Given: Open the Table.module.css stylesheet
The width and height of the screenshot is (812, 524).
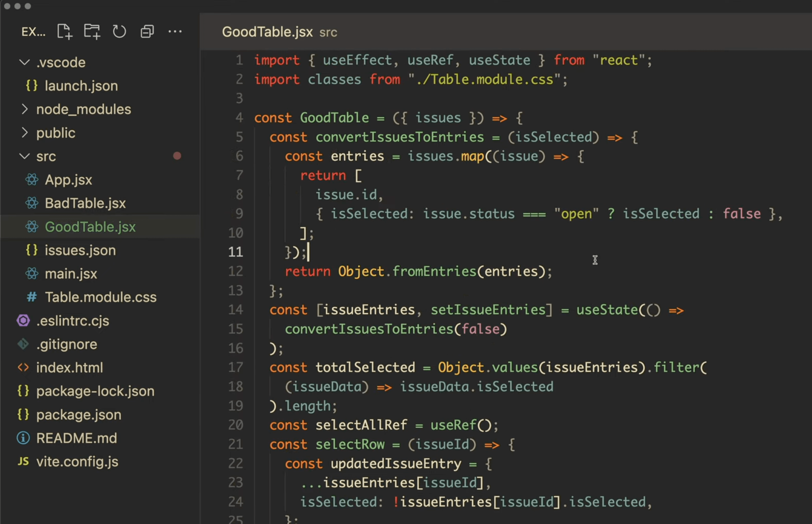Looking at the screenshot, I should pyautogui.click(x=101, y=297).
